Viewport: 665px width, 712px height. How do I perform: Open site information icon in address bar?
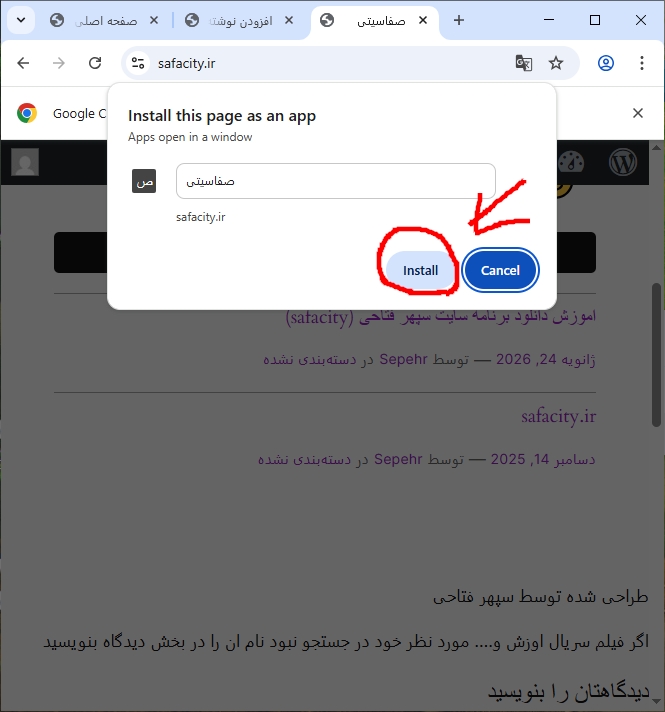tap(138, 63)
